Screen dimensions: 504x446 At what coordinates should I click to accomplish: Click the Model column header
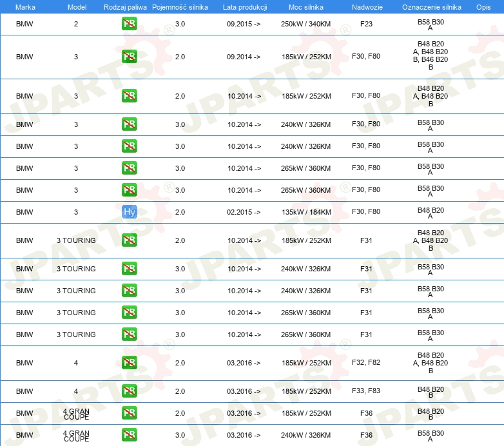point(77,7)
